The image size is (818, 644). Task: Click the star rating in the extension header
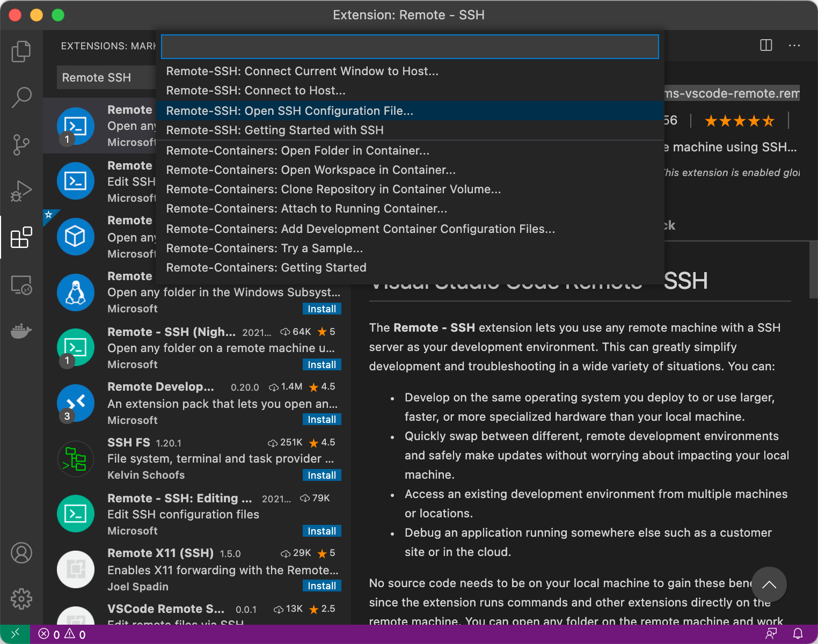click(x=739, y=121)
